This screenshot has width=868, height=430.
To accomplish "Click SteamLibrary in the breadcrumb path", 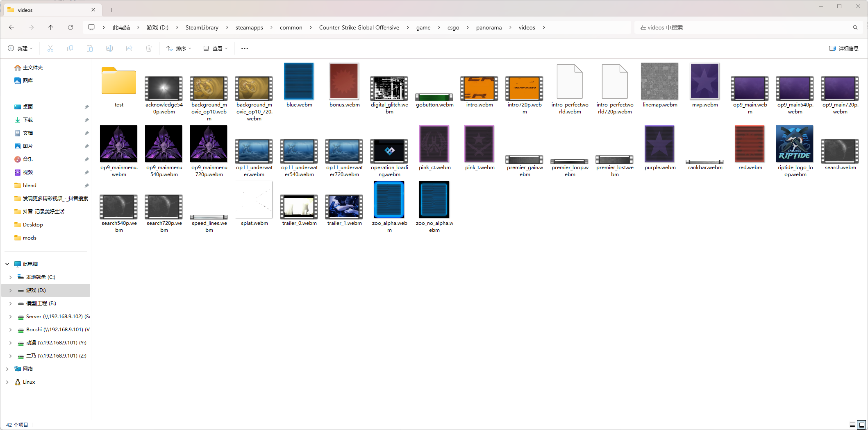I will pyautogui.click(x=202, y=27).
